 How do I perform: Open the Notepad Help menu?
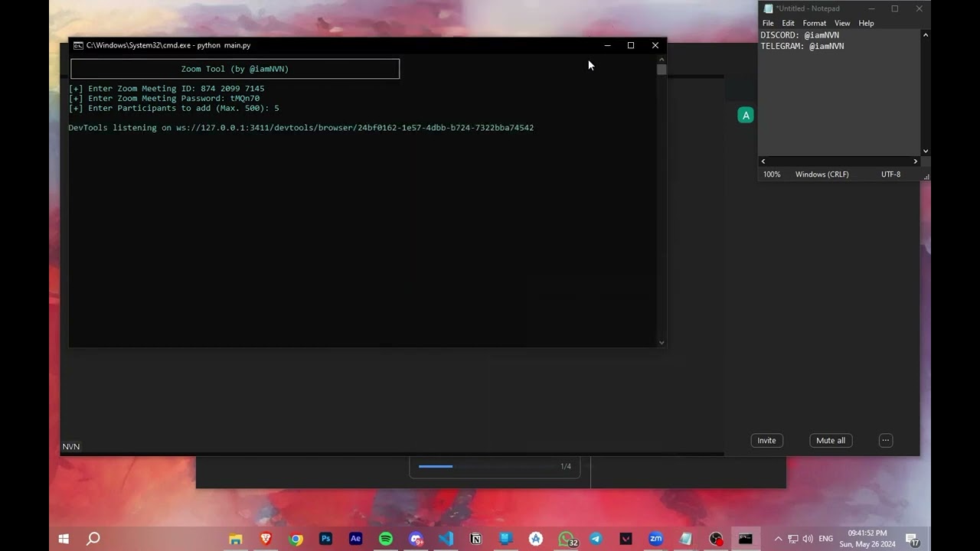(x=866, y=23)
